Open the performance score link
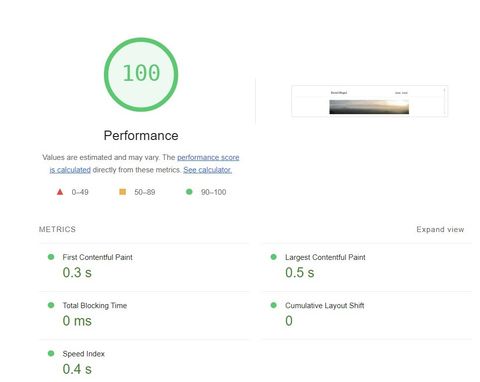This screenshot has width=480, height=382. pos(208,157)
